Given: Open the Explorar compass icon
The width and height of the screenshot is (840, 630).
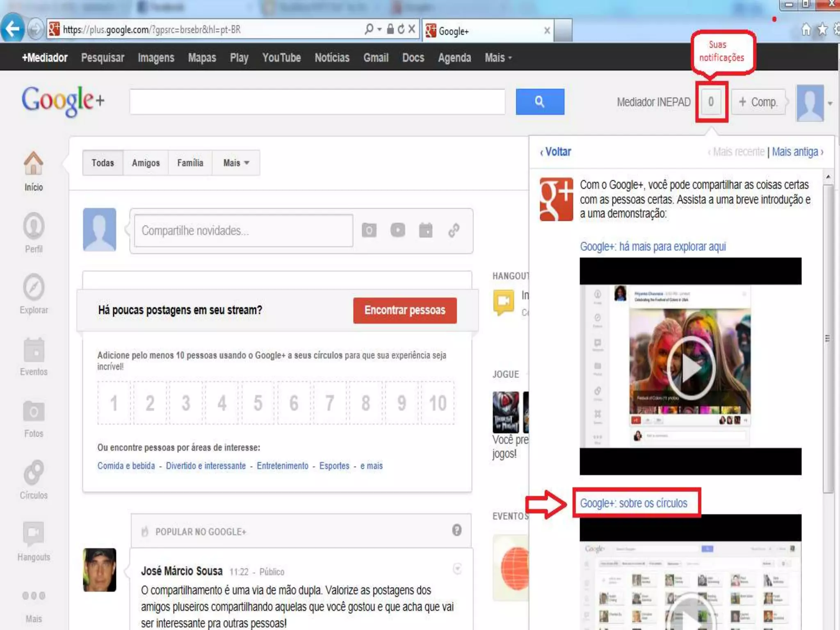Looking at the screenshot, I should point(33,287).
